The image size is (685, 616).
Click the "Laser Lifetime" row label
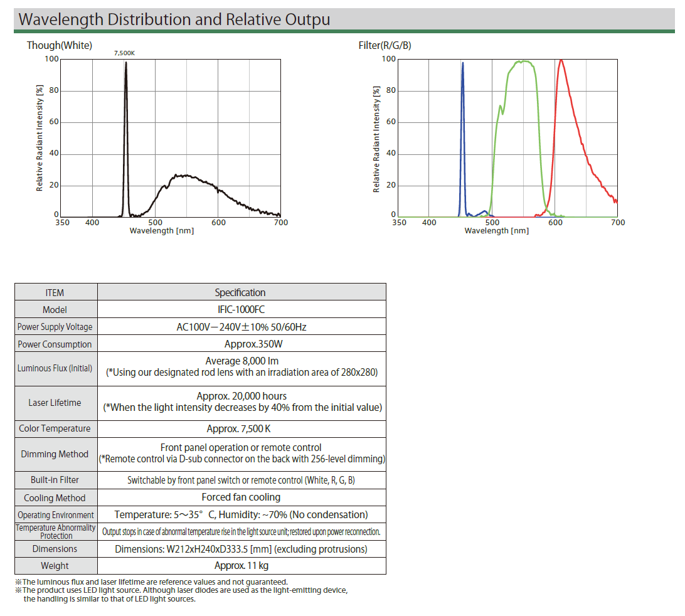55,403
